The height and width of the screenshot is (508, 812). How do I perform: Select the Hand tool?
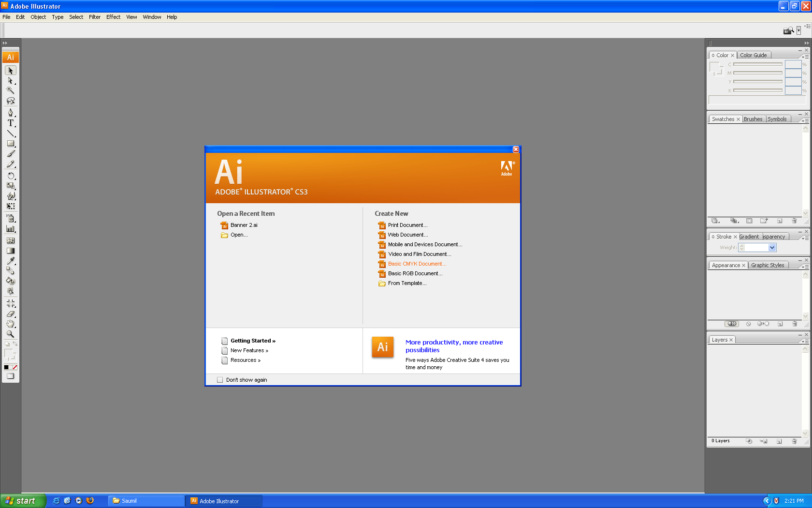[x=11, y=324]
